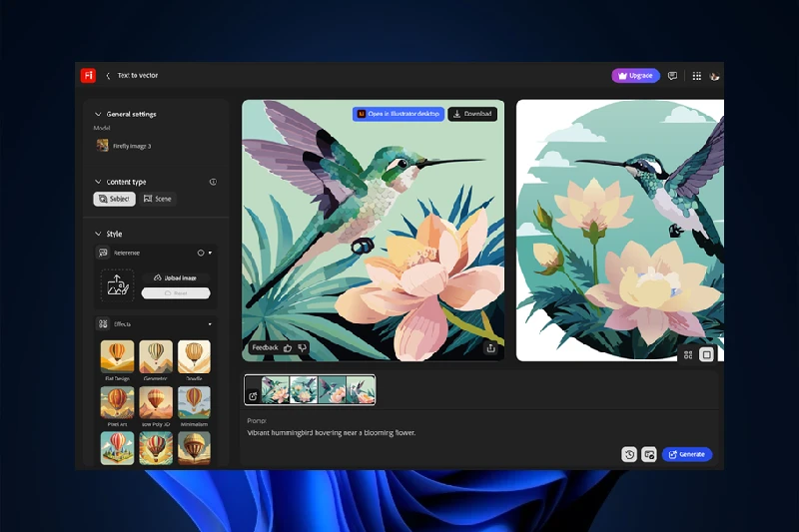Viewport: 799px width, 532px height.
Task: Collapse the Style section
Action: click(x=98, y=234)
